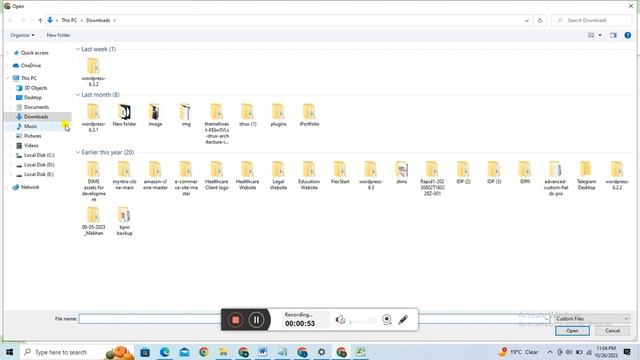Collapse the 'Last week (1)' group
Screen dimensions: 640x360
77,49
